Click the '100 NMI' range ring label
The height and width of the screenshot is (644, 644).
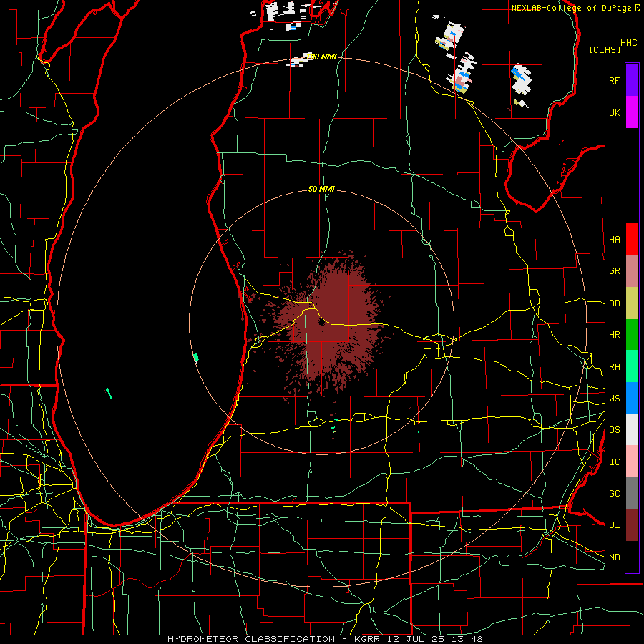[321, 57]
